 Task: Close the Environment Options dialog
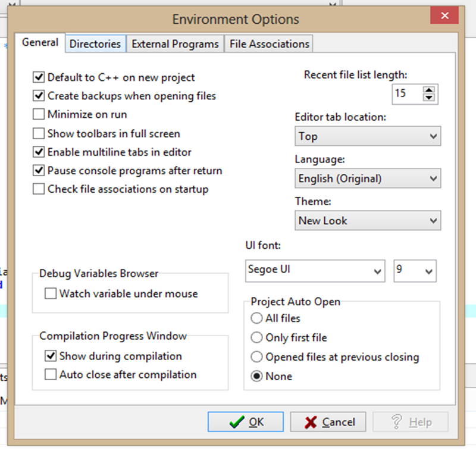pos(444,18)
